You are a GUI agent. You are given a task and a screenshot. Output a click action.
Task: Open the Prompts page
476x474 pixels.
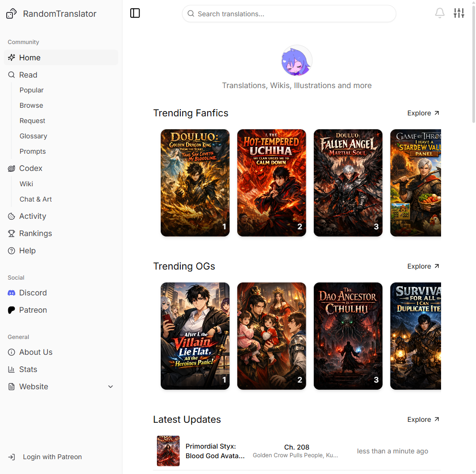pos(33,151)
